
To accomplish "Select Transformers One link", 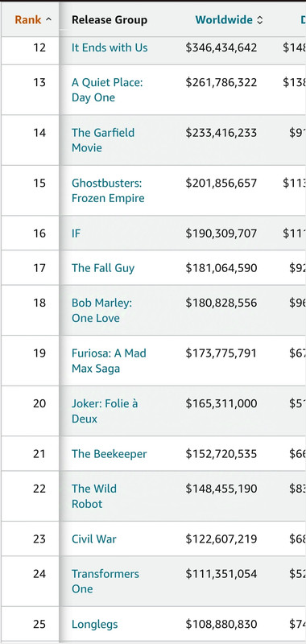I will coord(105,581).
